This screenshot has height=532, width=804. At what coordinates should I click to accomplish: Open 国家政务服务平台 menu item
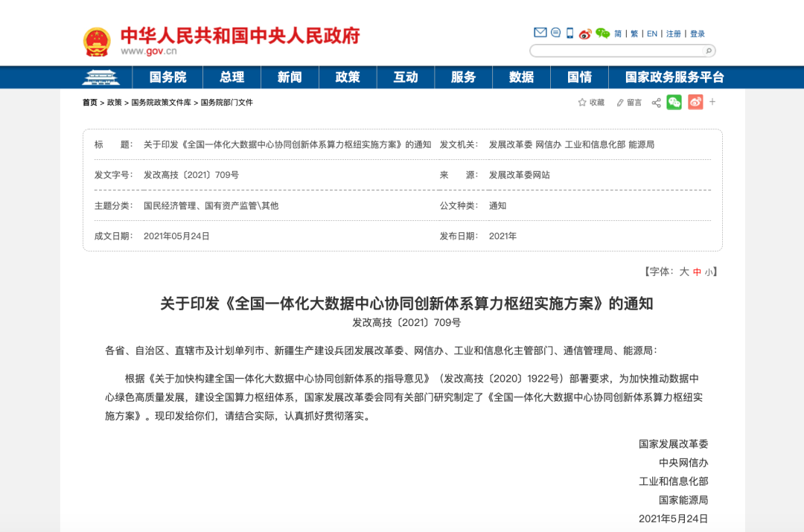pos(674,77)
